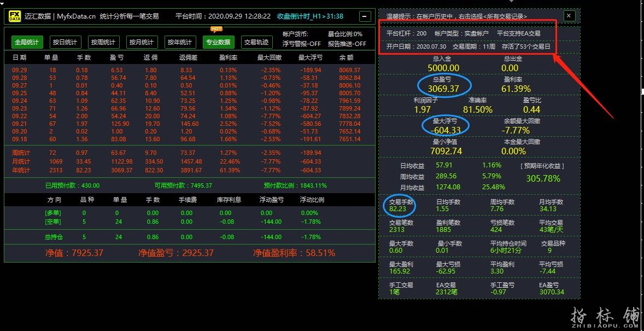This screenshot has height=331, width=644.
Task: Click 平台时间 2020.09.29 12:28:22 text
Action: point(223,16)
